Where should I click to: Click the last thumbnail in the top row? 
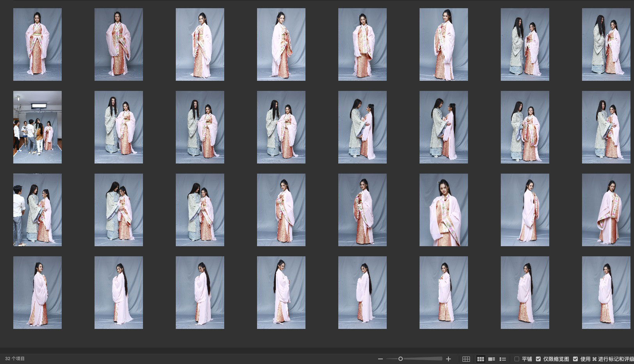pos(606,44)
